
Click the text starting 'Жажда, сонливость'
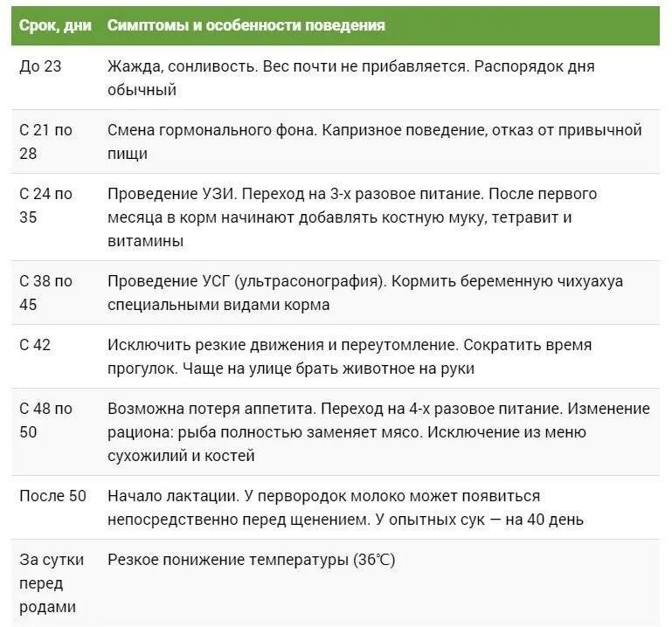point(351,78)
